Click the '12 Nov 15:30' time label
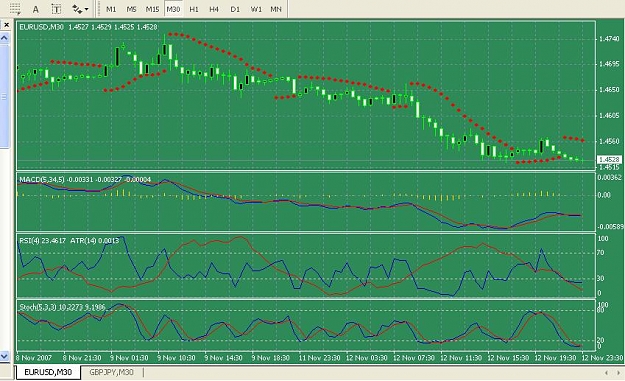The width and height of the screenshot is (625, 381). [508, 357]
